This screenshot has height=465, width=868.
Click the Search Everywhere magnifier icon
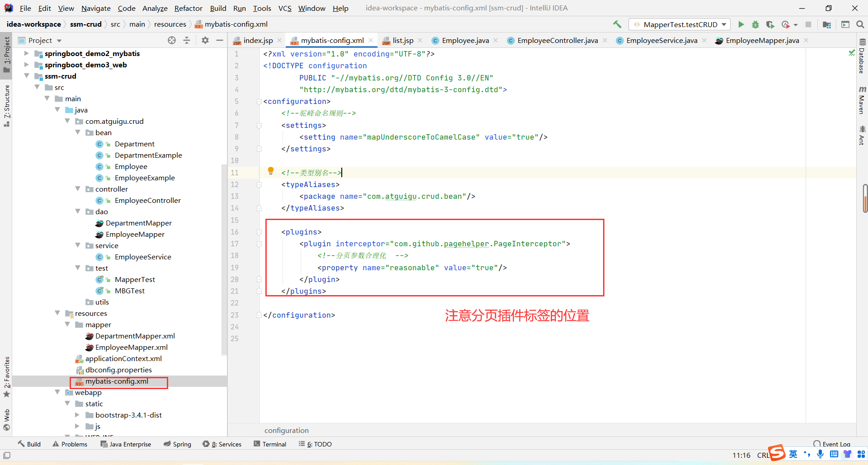click(860, 24)
